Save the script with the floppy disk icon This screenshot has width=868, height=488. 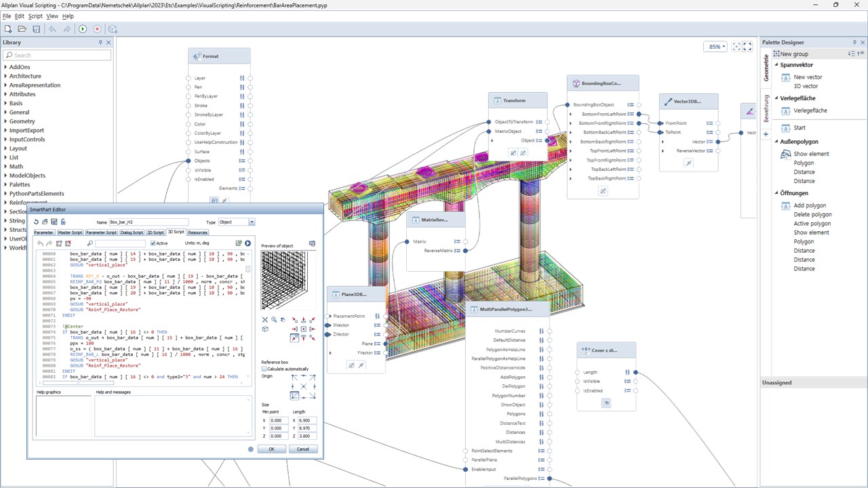(x=35, y=29)
